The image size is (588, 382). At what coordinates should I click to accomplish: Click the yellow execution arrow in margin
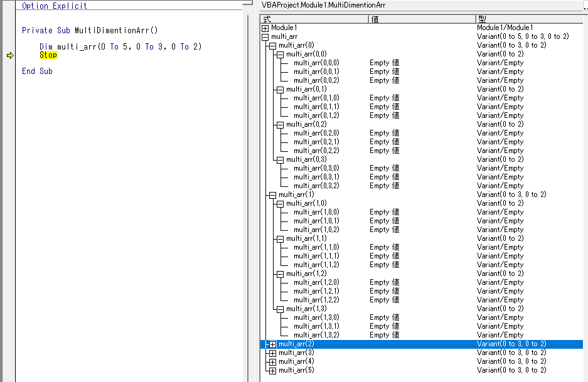point(10,55)
